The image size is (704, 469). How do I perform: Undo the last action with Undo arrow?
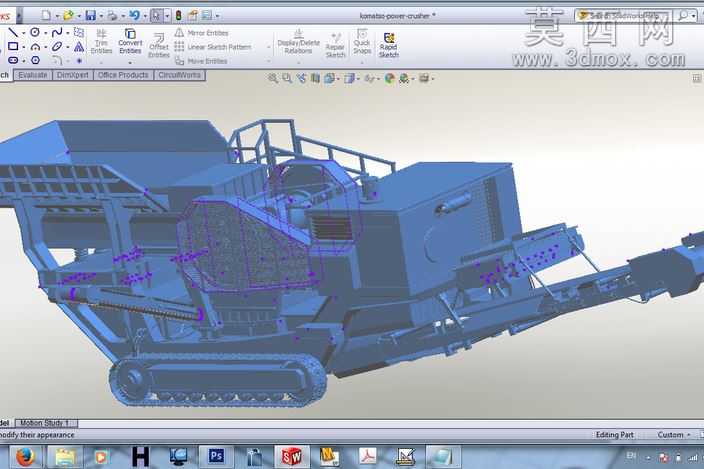pos(134,16)
